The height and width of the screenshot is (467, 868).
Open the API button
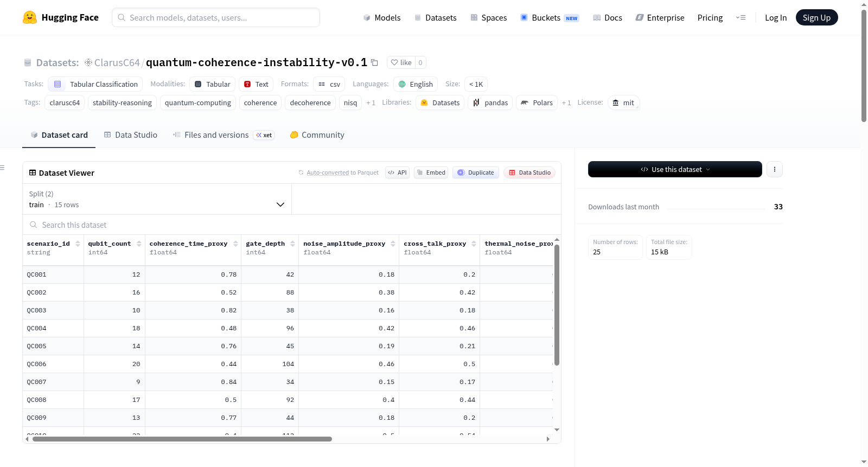tap(397, 172)
